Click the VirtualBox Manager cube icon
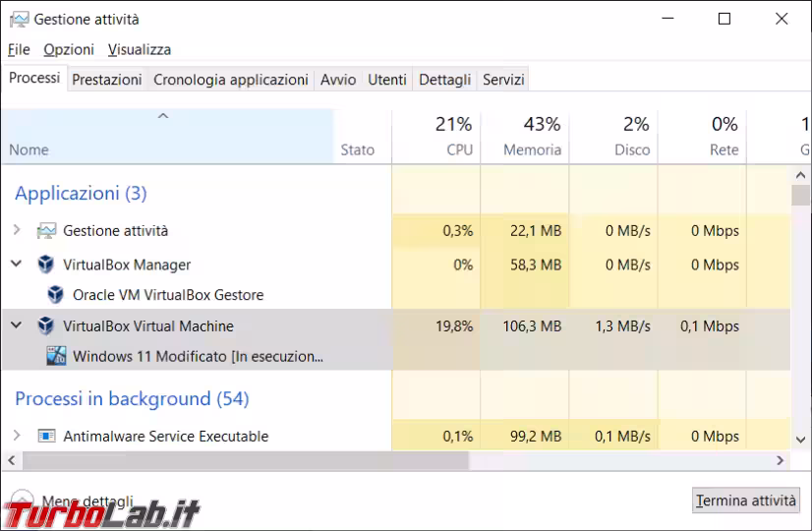Viewport: 812px width, 531px height. (46, 265)
